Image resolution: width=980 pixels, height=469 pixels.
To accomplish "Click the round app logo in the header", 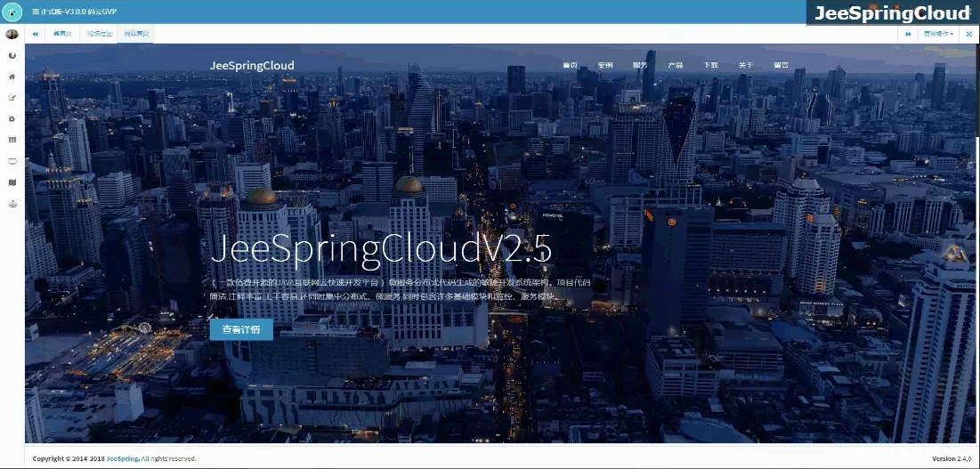I will pos(12,12).
